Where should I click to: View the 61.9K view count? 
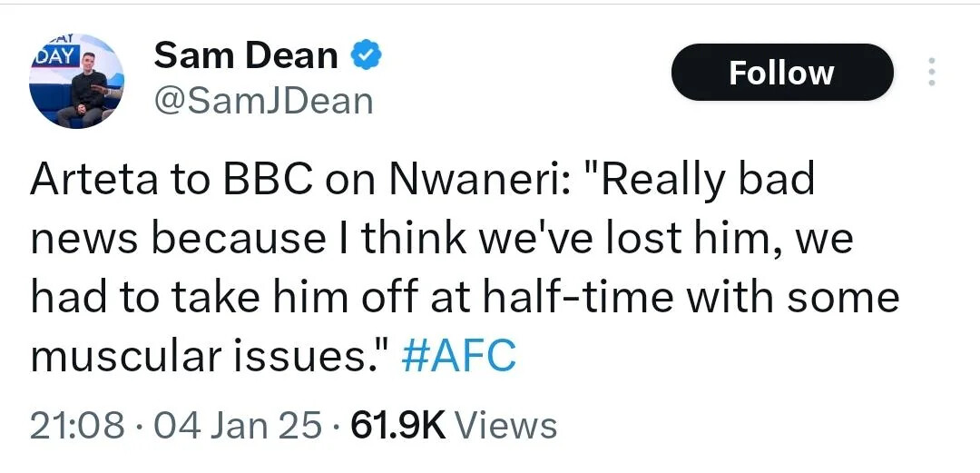tap(398, 427)
